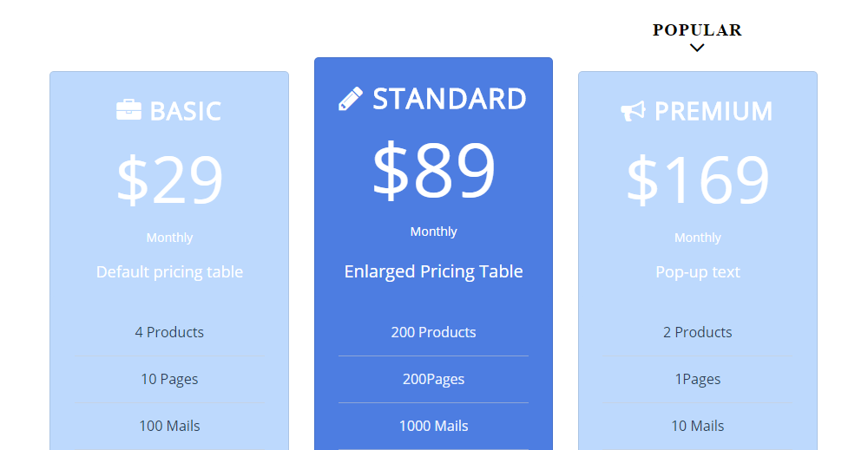Click the '200 Products' row in Standard
This screenshot has height=450, width=868.
(x=433, y=332)
